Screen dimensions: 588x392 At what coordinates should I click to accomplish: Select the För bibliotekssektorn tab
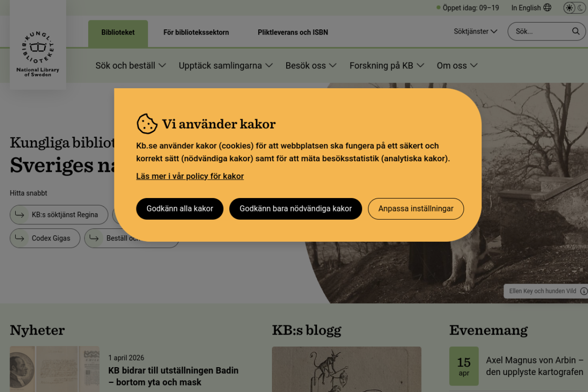pyautogui.click(x=196, y=32)
